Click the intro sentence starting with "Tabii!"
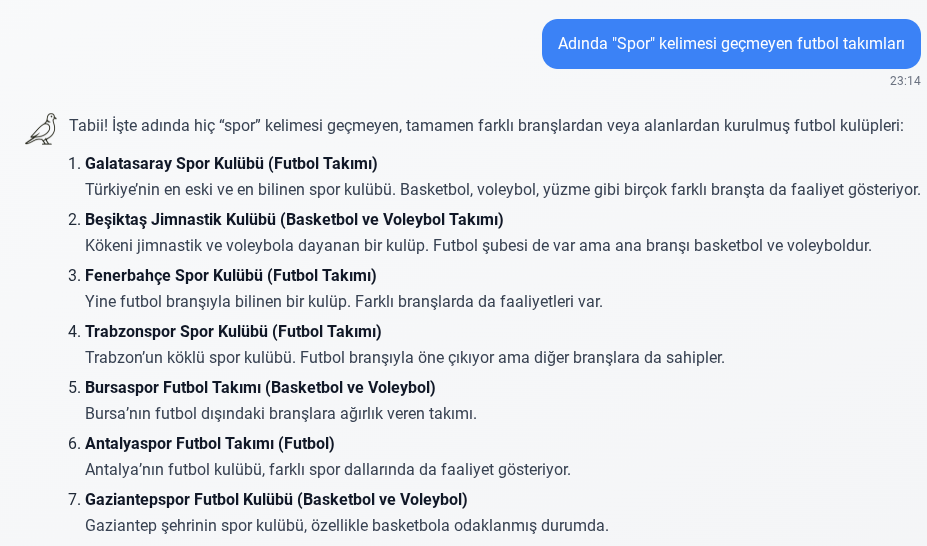This screenshot has width=927, height=546. click(x=486, y=126)
